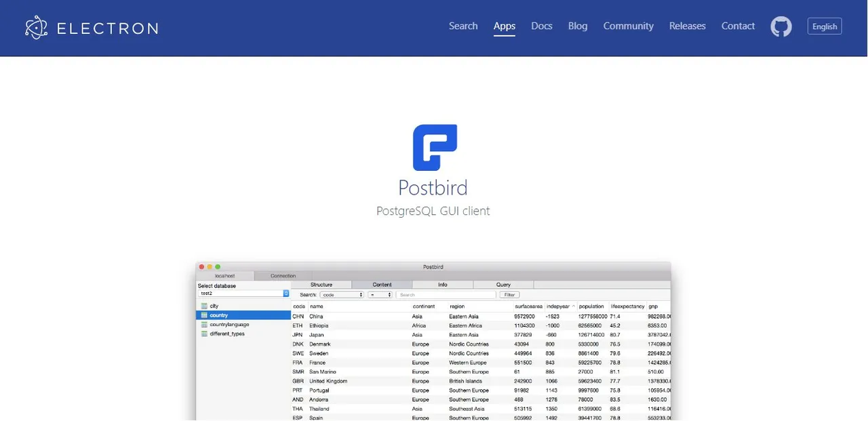Click the Electron atom logo icon
868x421 pixels.
(37, 28)
